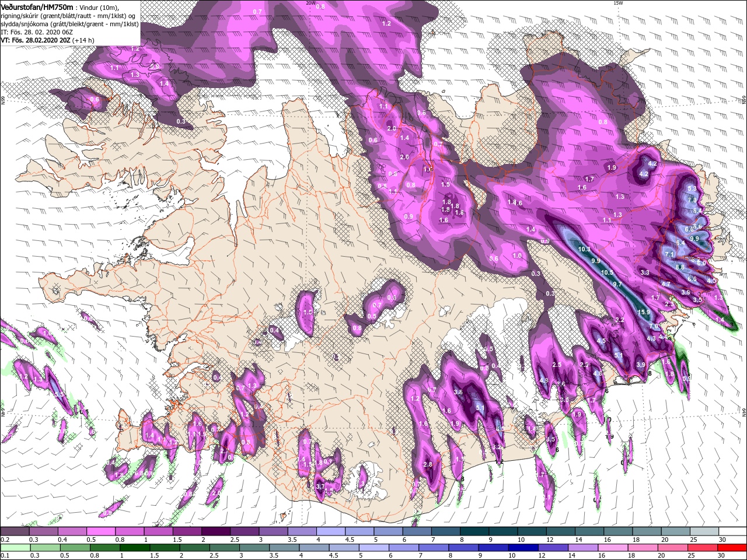Pick the white 30 snowfall legend swatch
The width and height of the screenshot is (747, 560).
point(732,531)
